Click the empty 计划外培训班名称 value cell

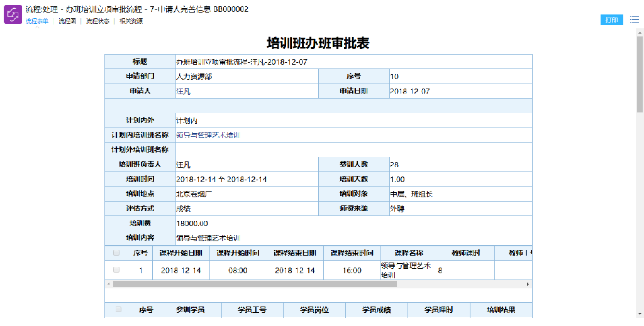(353, 149)
